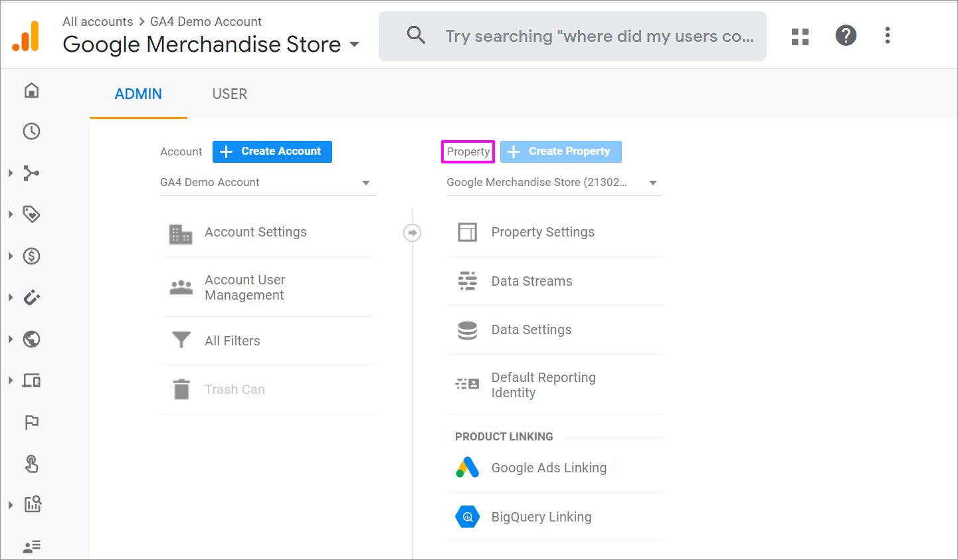958x560 pixels.
Task: Click the Home icon in the sidebar
Action: [x=31, y=90]
